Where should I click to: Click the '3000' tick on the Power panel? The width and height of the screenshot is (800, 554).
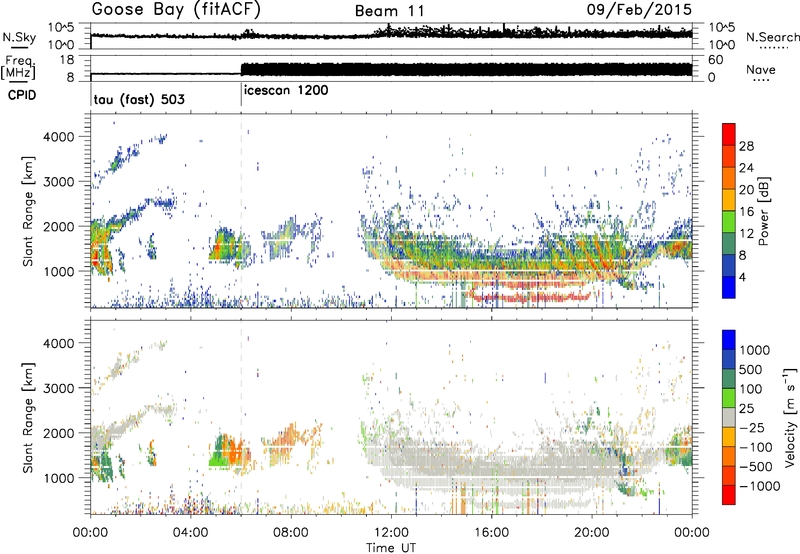[x=59, y=182]
